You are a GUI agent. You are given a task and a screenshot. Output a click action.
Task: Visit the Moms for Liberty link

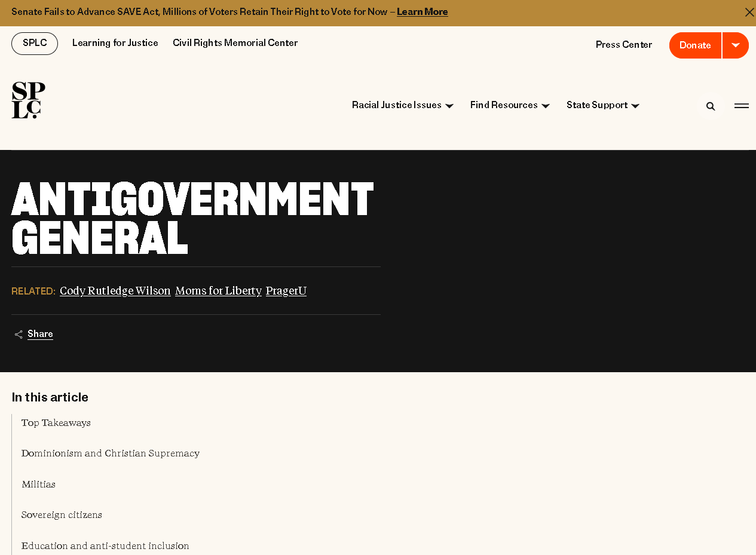[x=218, y=291]
